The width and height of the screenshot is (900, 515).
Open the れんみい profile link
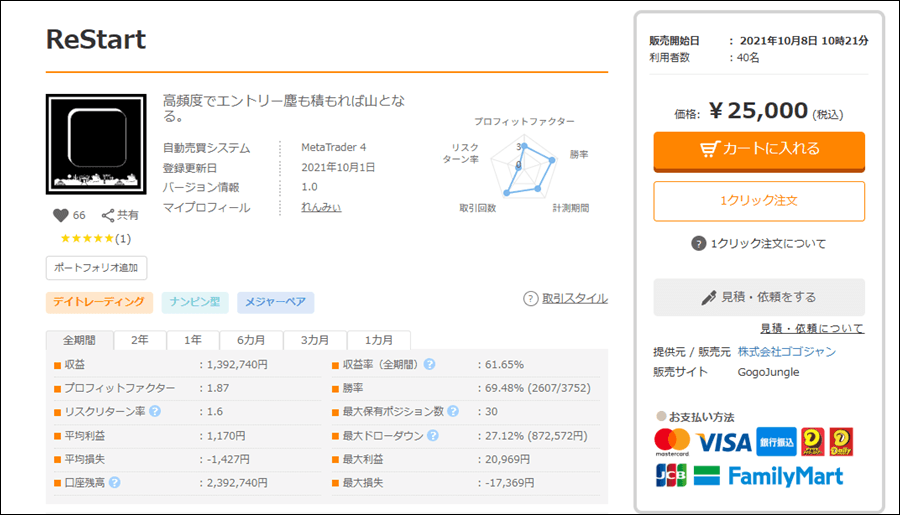(x=321, y=207)
